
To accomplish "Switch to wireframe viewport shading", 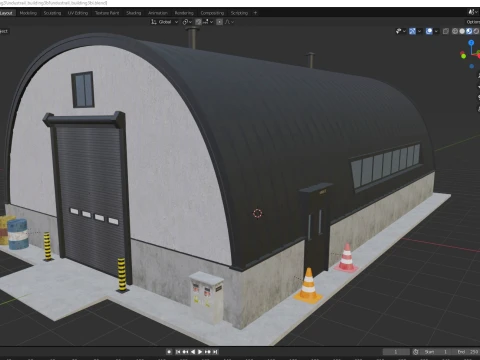I will pos(455,31).
